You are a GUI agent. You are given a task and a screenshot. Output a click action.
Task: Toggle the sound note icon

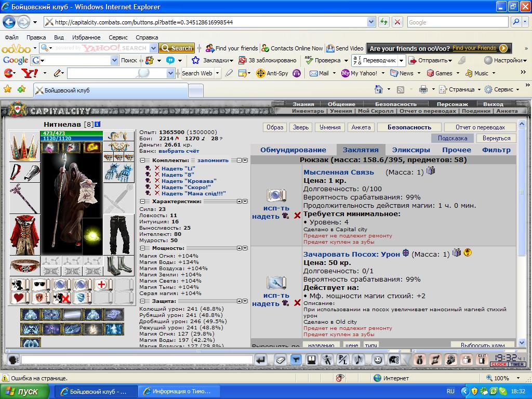coord(358,360)
